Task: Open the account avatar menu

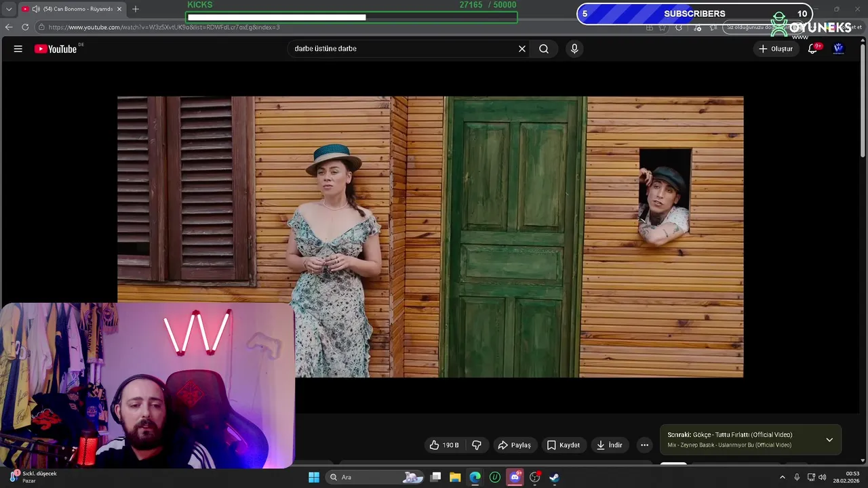Action: (838, 49)
